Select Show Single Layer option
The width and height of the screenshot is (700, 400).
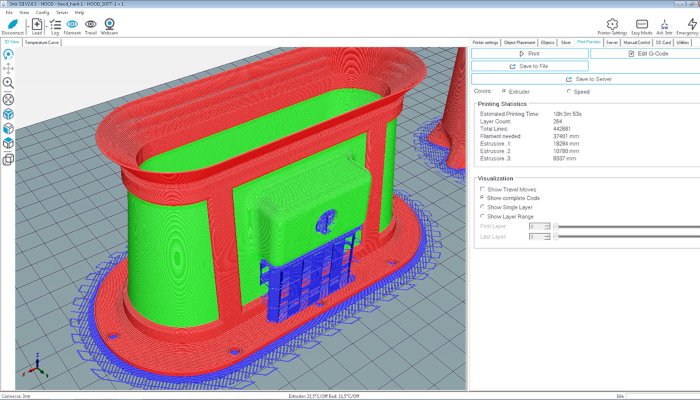coord(483,207)
